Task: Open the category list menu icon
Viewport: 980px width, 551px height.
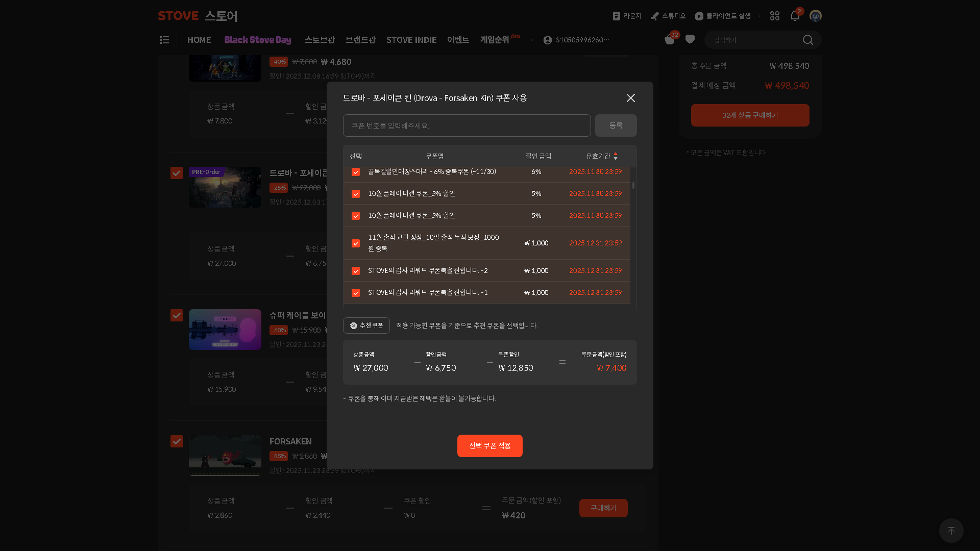Action: click(x=164, y=40)
